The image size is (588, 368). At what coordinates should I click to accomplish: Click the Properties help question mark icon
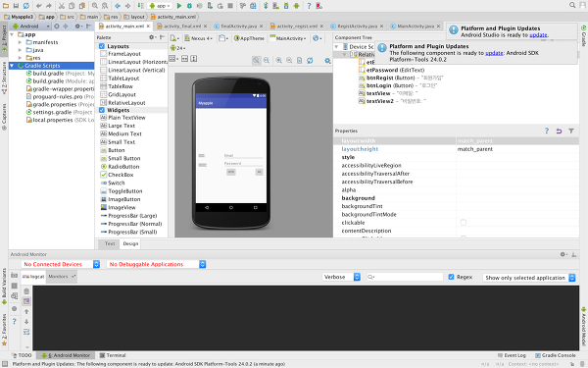[547, 131]
